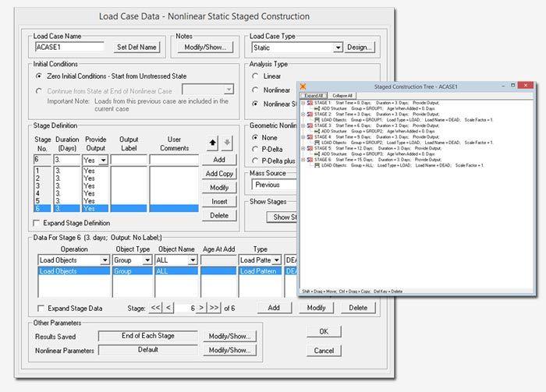Open Load Case Type Static dropdown
546x392 pixels.
(338, 48)
